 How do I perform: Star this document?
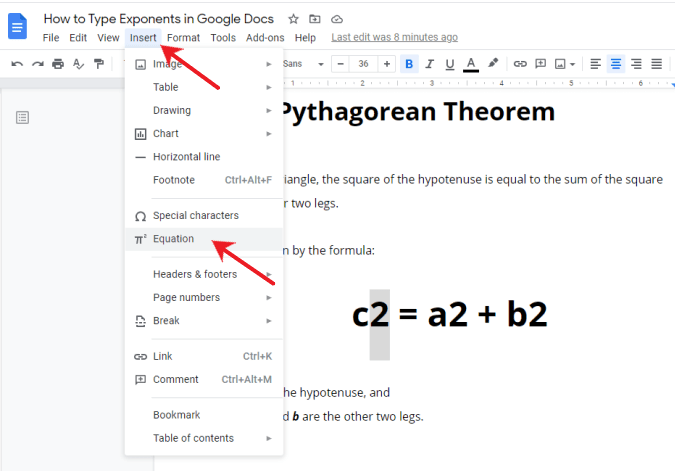(x=293, y=19)
